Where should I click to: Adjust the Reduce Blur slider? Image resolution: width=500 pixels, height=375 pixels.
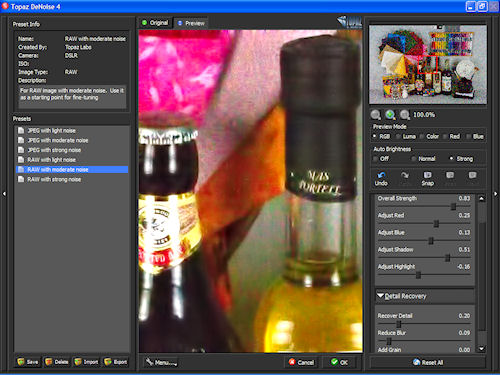pyautogui.click(x=389, y=341)
